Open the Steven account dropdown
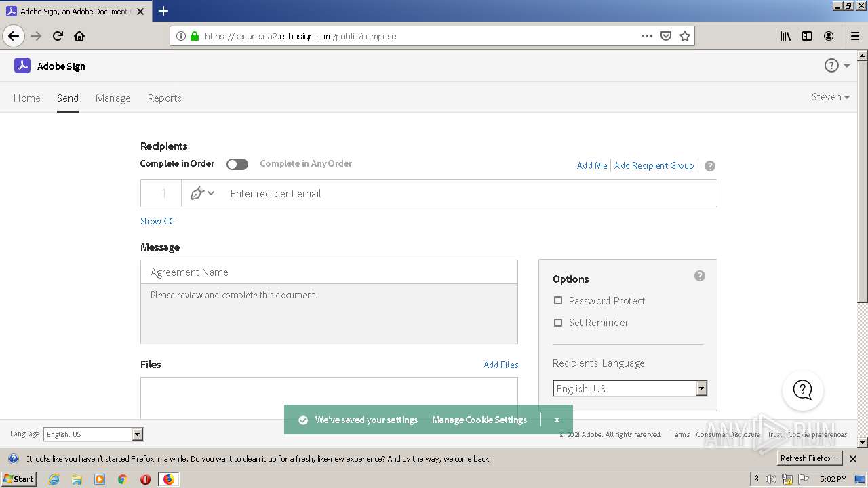868x488 pixels. click(831, 97)
